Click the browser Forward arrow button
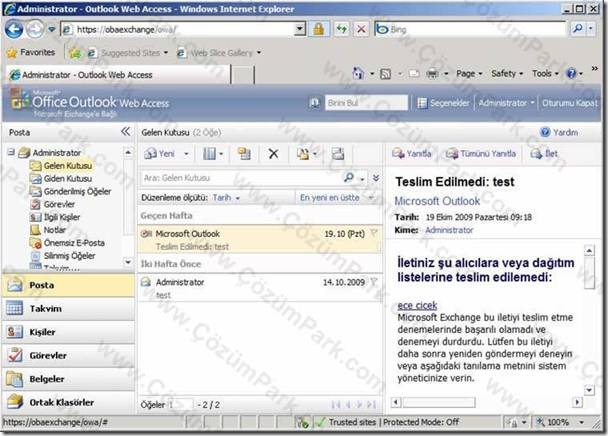Screen dimensions: 608x436 click(35, 29)
